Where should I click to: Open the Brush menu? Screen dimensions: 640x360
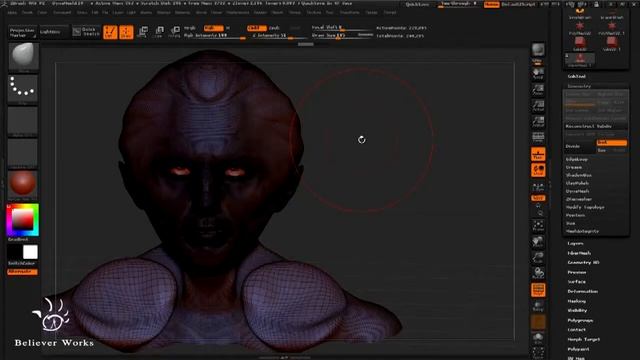tap(27, 13)
